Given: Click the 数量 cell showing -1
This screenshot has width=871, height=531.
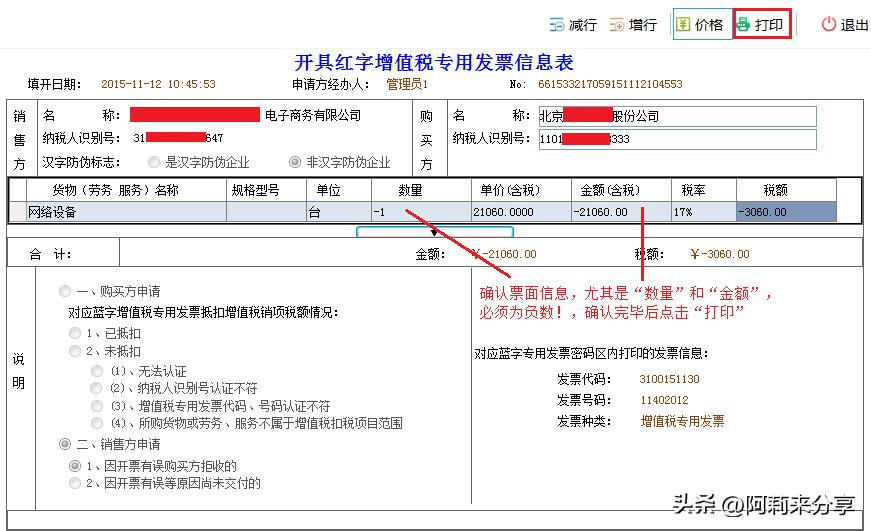Looking at the screenshot, I should pyautogui.click(x=421, y=212).
